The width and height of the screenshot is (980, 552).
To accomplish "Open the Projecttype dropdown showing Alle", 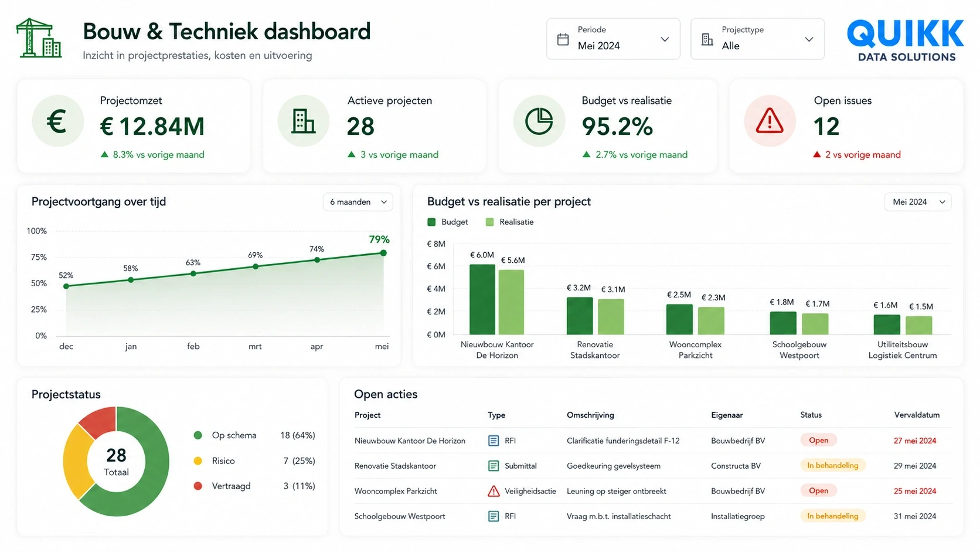I will [x=757, y=39].
